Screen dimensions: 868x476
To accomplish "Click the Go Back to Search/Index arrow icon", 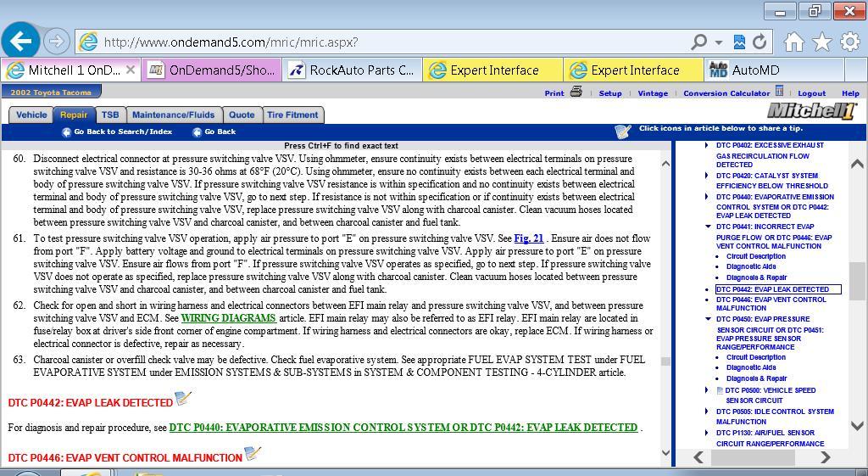I will (x=66, y=132).
